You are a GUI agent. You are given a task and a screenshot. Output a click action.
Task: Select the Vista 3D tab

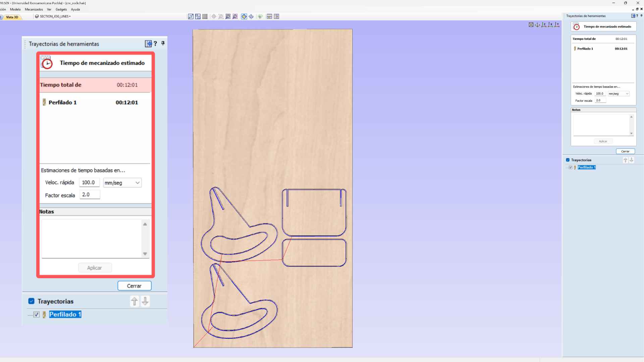point(12,17)
